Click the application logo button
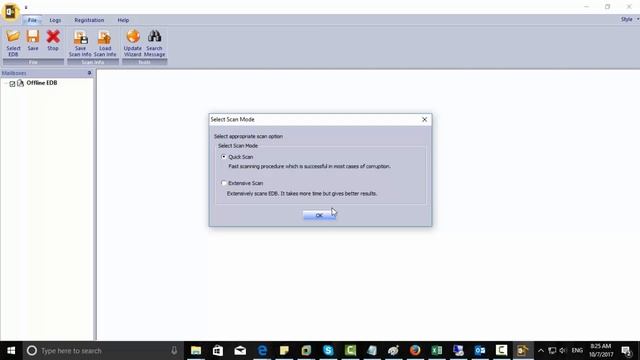Viewport: 640px width, 360px height. pyautogui.click(x=10, y=11)
